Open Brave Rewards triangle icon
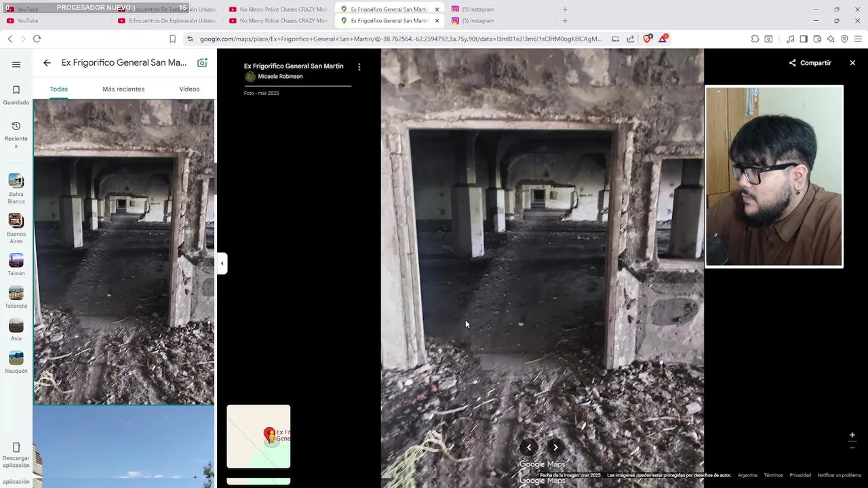Viewport: 868px width, 488px height. coord(663,39)
